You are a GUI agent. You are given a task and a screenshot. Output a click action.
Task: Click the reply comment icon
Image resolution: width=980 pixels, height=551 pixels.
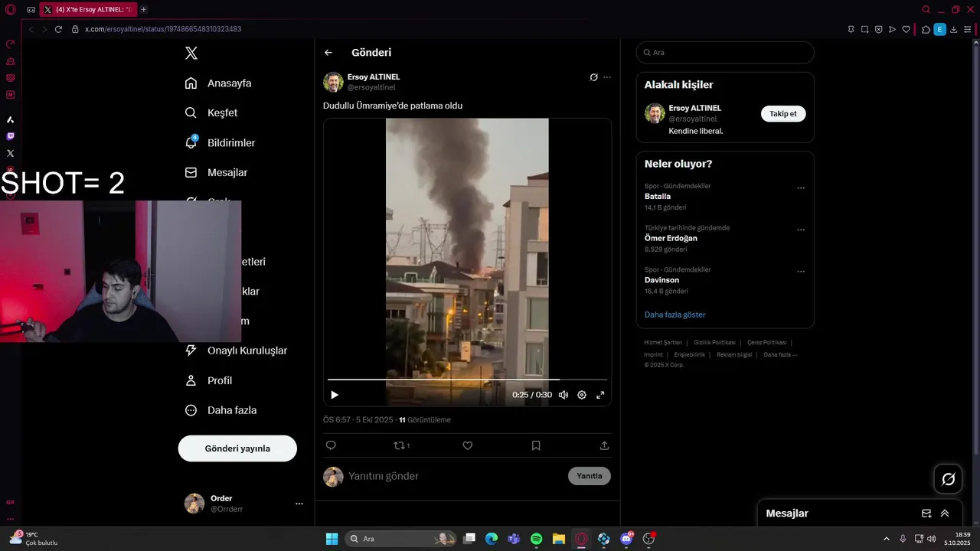click(331, 445)
